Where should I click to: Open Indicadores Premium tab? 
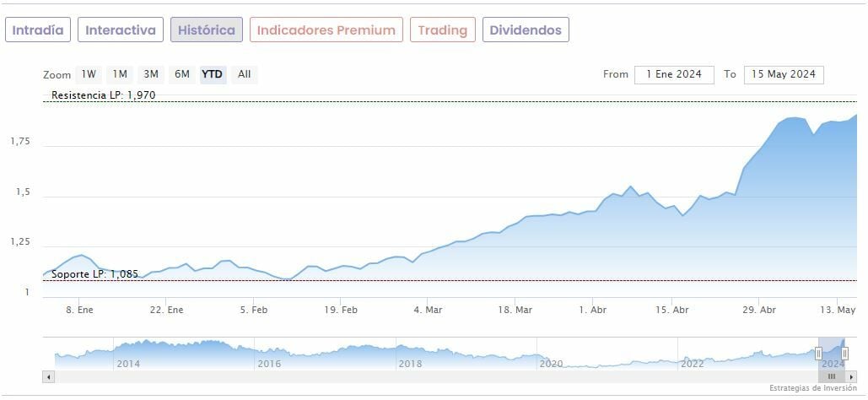coord(326,30)
